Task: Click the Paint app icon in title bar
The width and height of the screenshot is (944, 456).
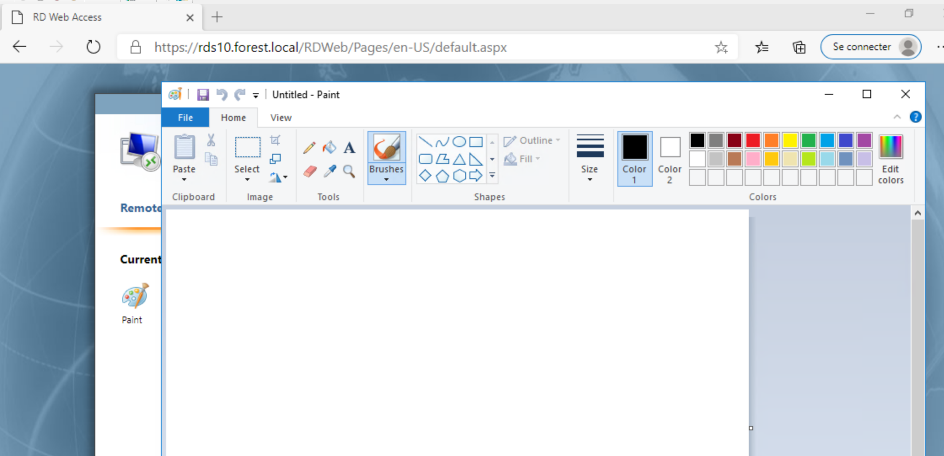Action: (175, 95)
